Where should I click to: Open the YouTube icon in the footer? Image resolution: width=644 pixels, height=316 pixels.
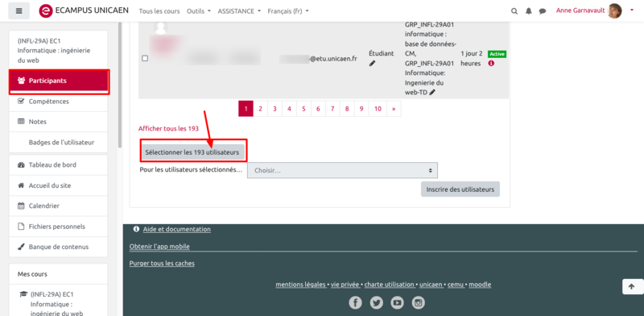pos(397,303)
